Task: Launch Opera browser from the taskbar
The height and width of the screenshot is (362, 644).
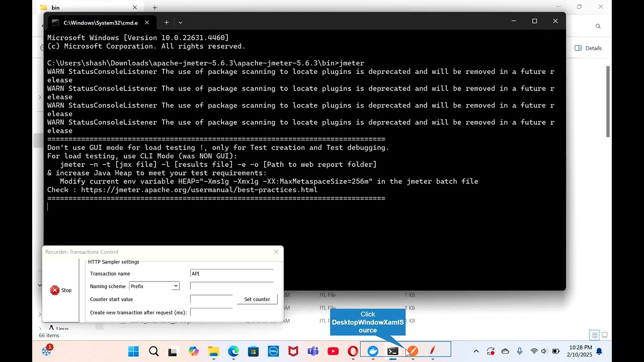Action: 353,351
